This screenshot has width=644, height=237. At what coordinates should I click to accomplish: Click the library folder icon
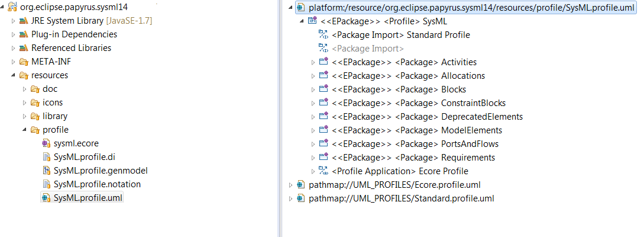[x=35, y=116]
